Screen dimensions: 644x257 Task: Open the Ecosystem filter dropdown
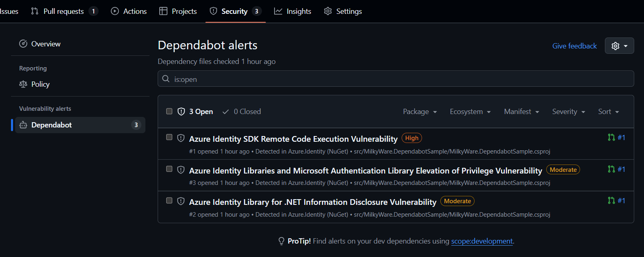470,112
